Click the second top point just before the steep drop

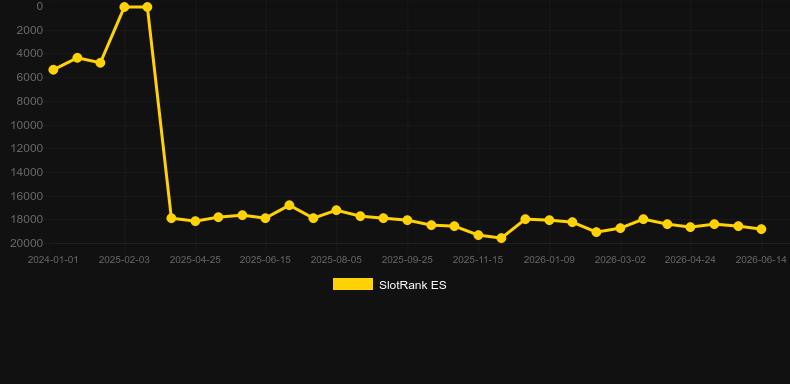[x=147, y=7]
